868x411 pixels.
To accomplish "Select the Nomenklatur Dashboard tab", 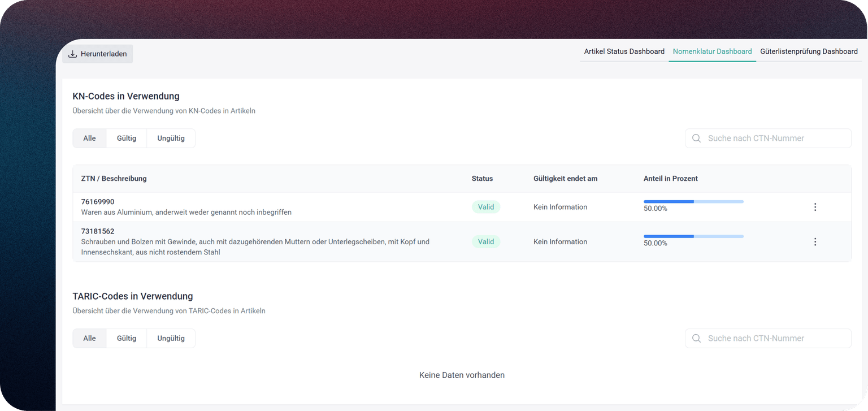I will [x=712, y=51].
